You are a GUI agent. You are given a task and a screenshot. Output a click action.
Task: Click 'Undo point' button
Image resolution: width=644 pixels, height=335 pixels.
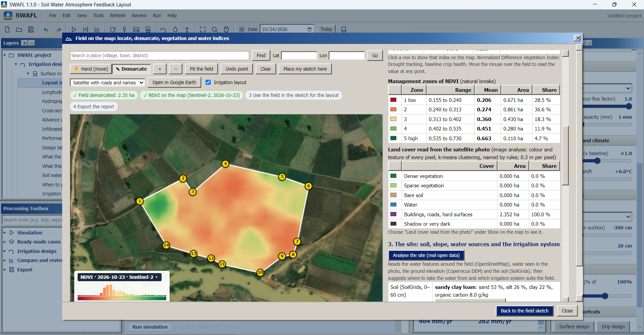[237, 69]
